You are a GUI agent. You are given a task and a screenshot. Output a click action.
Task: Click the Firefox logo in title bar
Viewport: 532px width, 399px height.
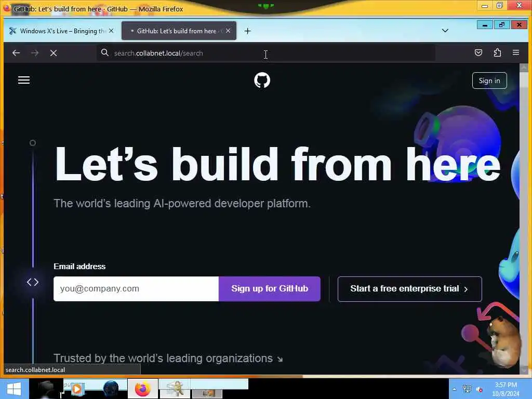tap(7, 7)
